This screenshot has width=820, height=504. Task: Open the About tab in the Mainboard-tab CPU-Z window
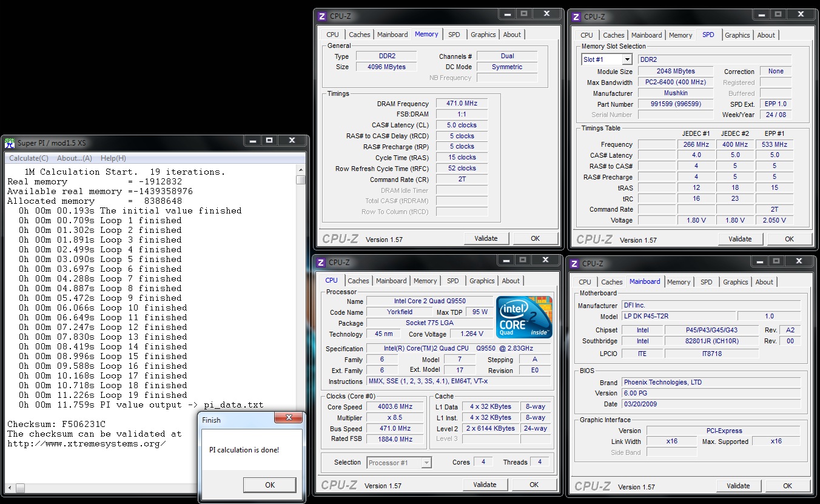point(764,282)
